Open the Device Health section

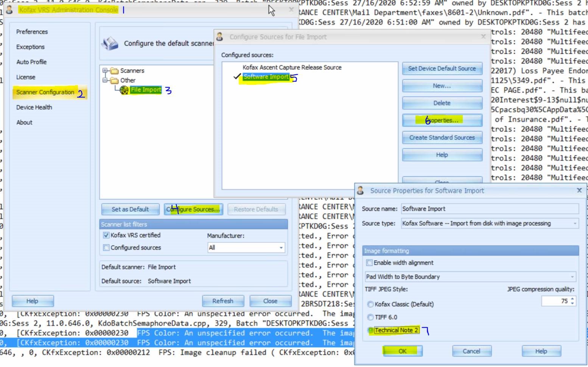click(x=34, y=107)
